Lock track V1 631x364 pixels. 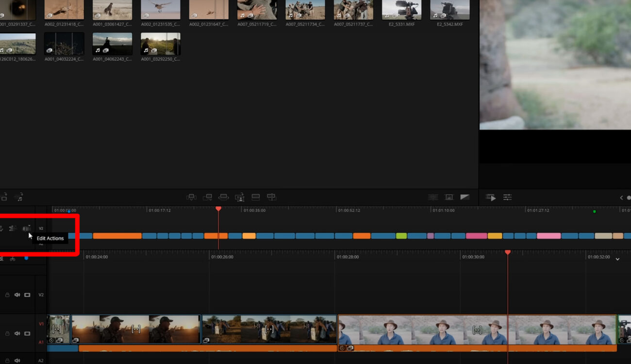pos(7,333)
